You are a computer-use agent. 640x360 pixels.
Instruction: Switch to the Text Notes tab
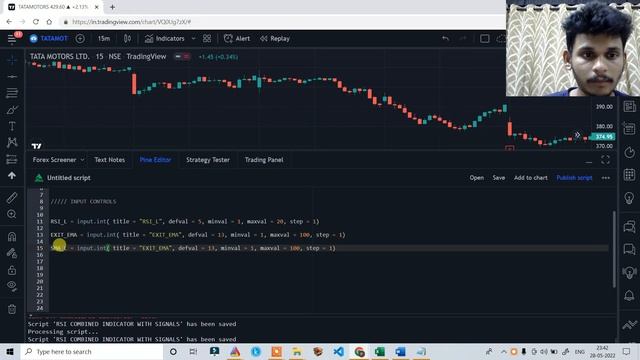tap(109, 160)
